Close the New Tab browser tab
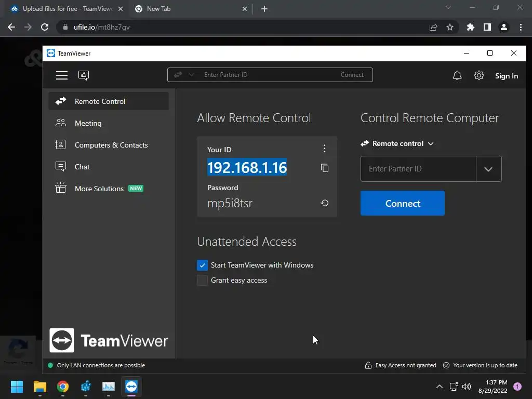532x399 pixels. pyautogui.click(x=245, y=9)
